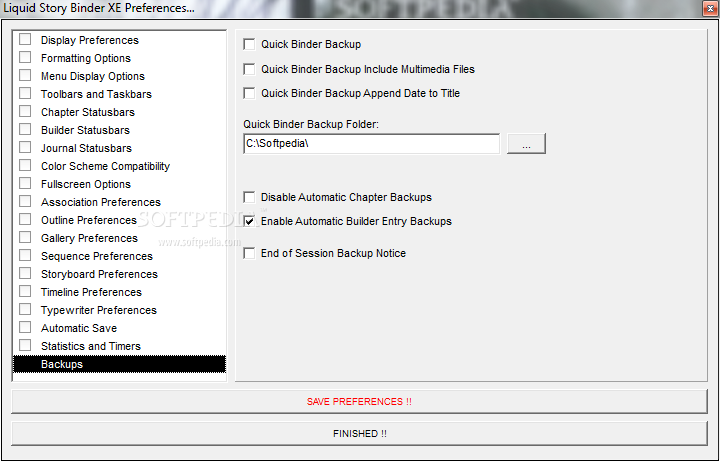Open folder browser with the ... button
Image resolution: width=720 pixels, height=462 pixels.
[526, 144]
